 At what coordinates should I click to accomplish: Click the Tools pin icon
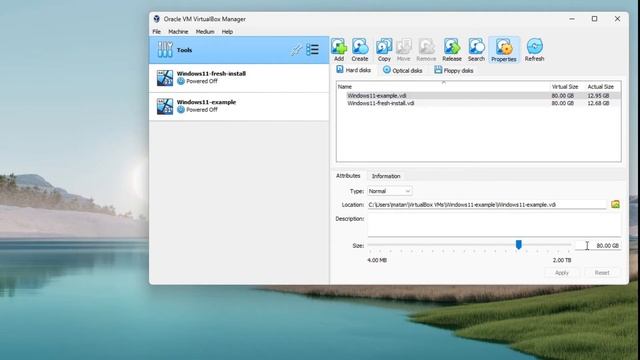click(296, 50)
